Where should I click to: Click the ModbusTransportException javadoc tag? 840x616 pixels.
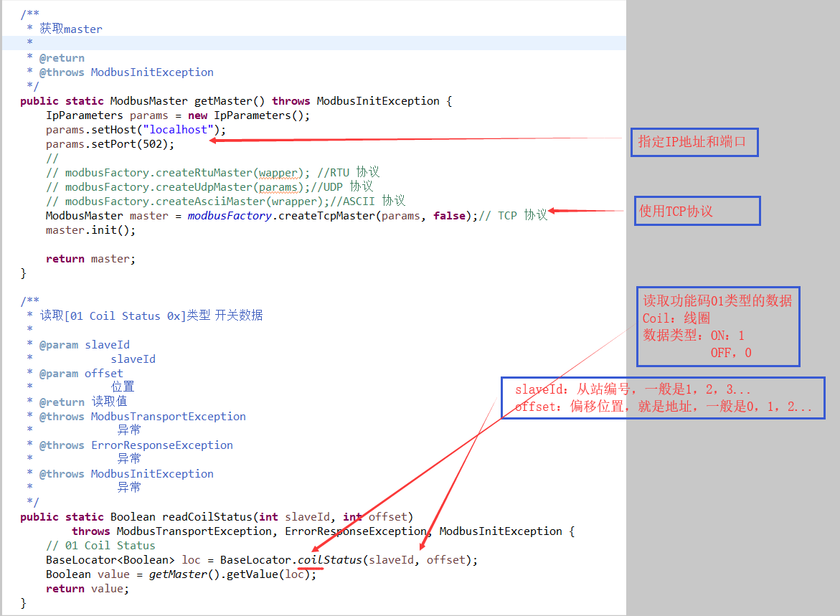(x=168, y=416)
